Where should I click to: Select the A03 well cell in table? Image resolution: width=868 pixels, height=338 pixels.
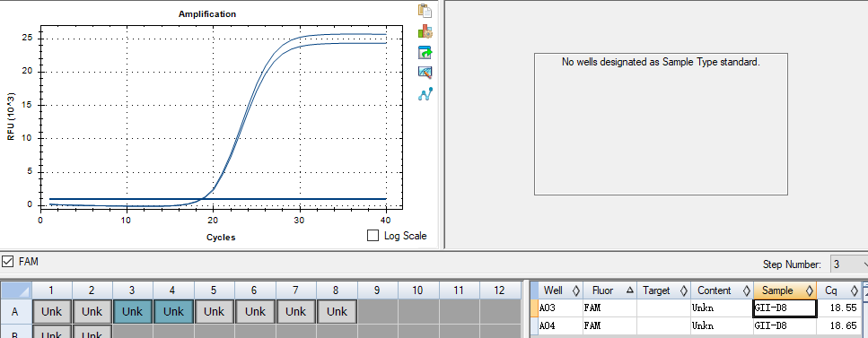pyautogui.click(x=560, y=308)
